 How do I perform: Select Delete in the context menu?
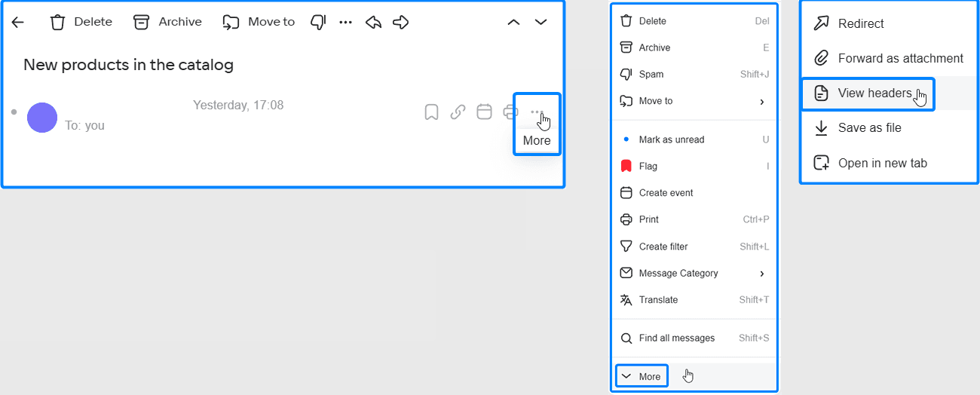(x=694, y=21)
